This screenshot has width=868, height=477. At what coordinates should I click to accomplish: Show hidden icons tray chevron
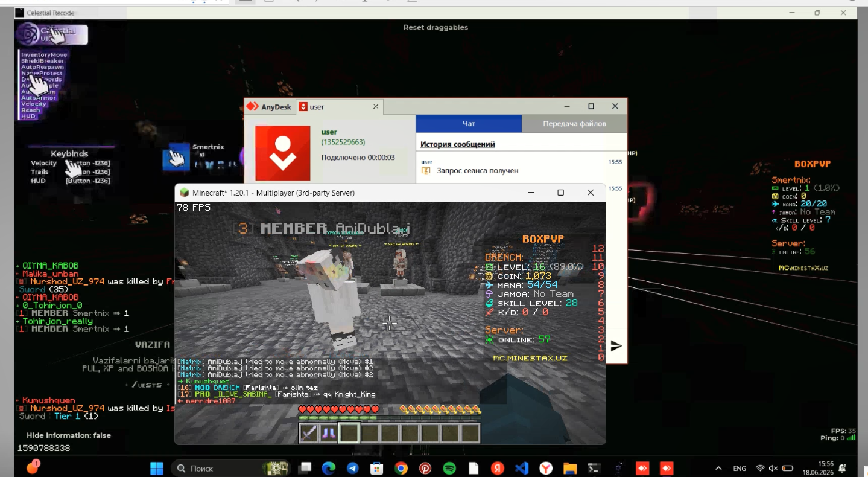(x=718, y=468)
